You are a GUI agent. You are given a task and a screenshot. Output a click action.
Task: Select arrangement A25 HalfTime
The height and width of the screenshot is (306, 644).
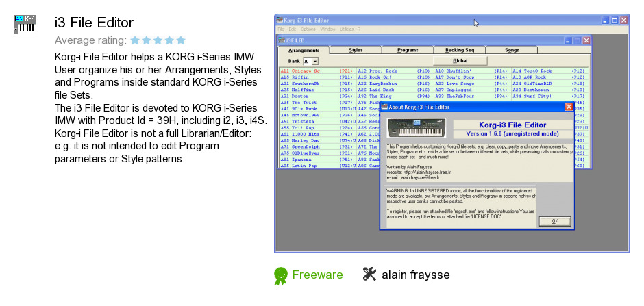pyautogui.click(x=317, y=90)
